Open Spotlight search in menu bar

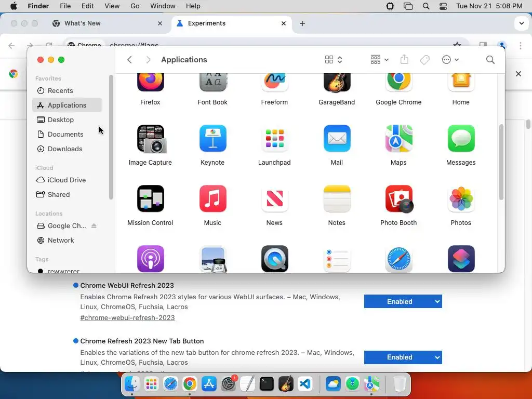[x=426, y=6]
